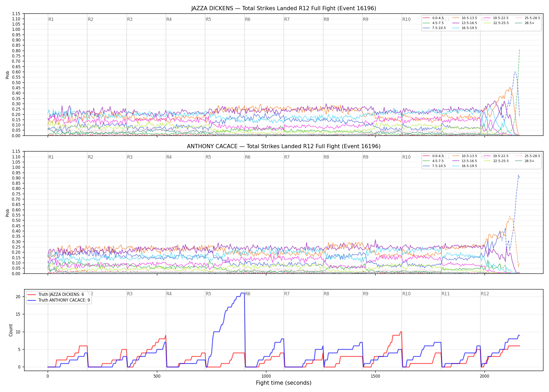Select the R9 round marker in Cacace chart
Viewport: 549px width, 392px height.
point(365,157)
